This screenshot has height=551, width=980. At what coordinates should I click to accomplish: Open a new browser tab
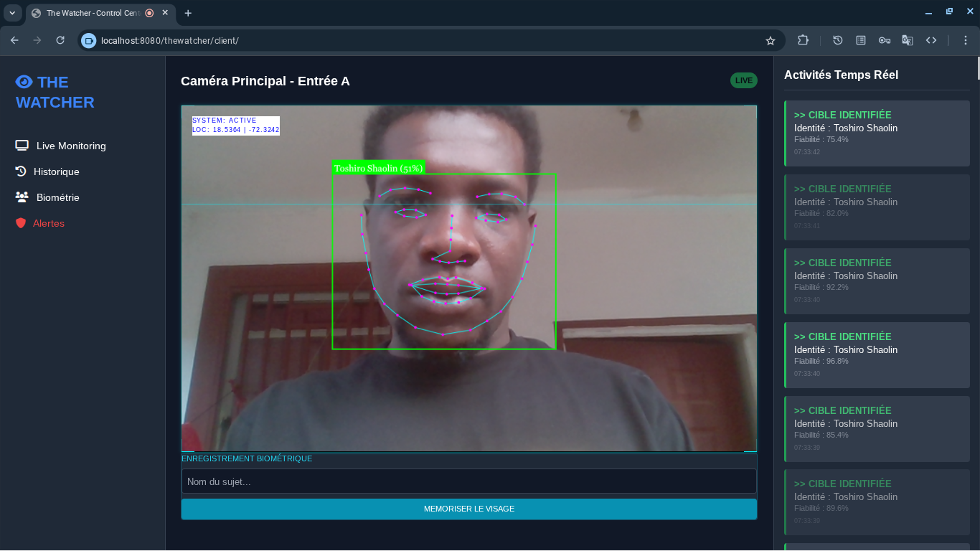point(188,13)
